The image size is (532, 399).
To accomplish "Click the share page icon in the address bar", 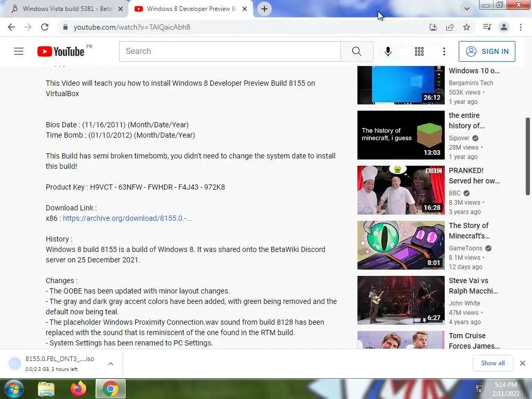I will tap(450, 27).
